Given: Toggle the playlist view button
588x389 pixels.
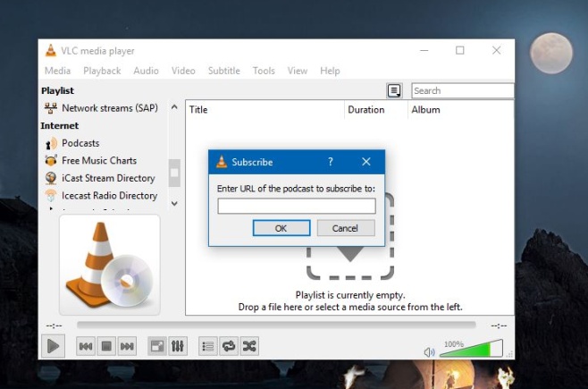Looking at the screenshot, I should click(208, 346).
